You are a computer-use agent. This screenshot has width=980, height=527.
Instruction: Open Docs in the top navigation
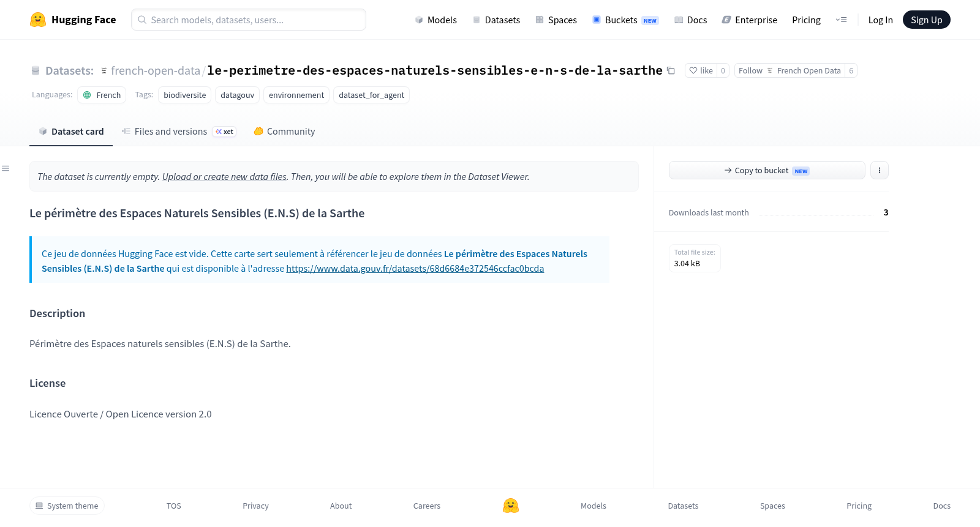coord(690,20)
